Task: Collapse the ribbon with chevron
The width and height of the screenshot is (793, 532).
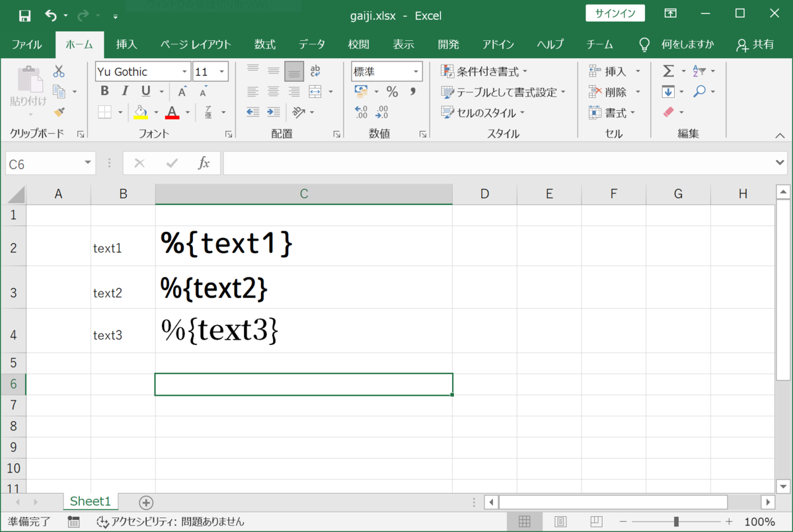Action: (x=779, y=135)
